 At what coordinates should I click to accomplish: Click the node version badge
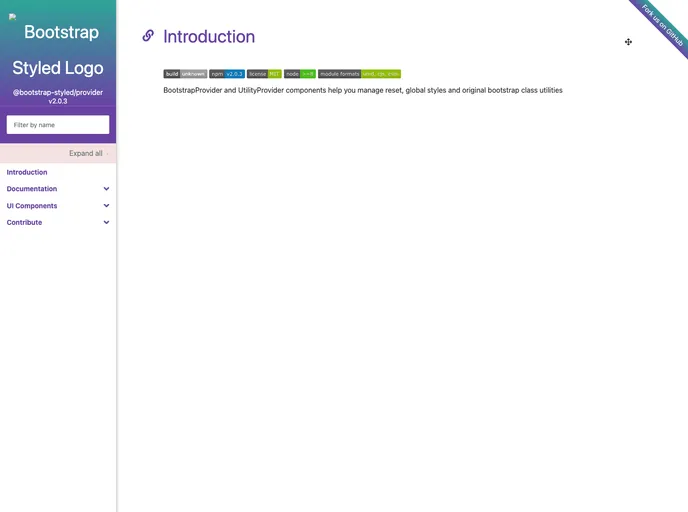(300, 74)
